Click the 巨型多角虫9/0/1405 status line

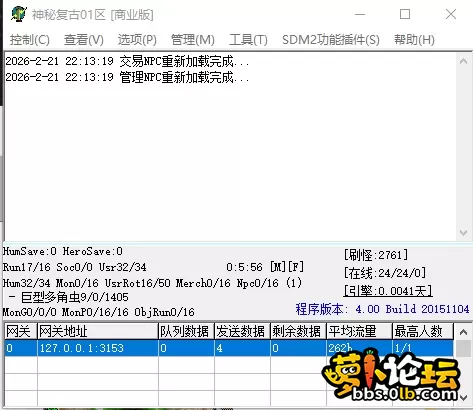[x=68, y=297]
